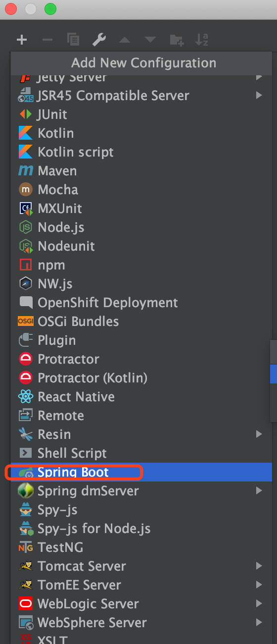The image size is (277, 644).
Task: Select JSR45 Compatible Server entry
Action: pyautogui.click(x=141, y=96)
